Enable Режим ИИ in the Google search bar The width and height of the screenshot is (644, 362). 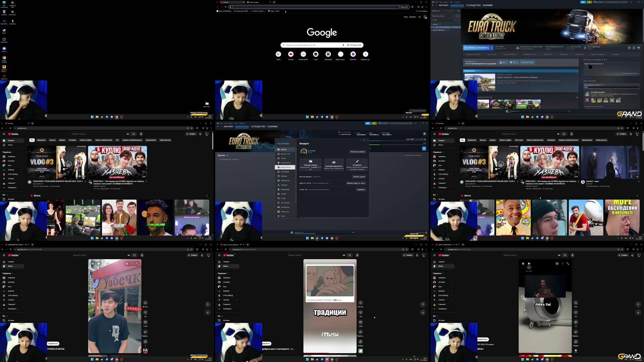pos(355,45)
